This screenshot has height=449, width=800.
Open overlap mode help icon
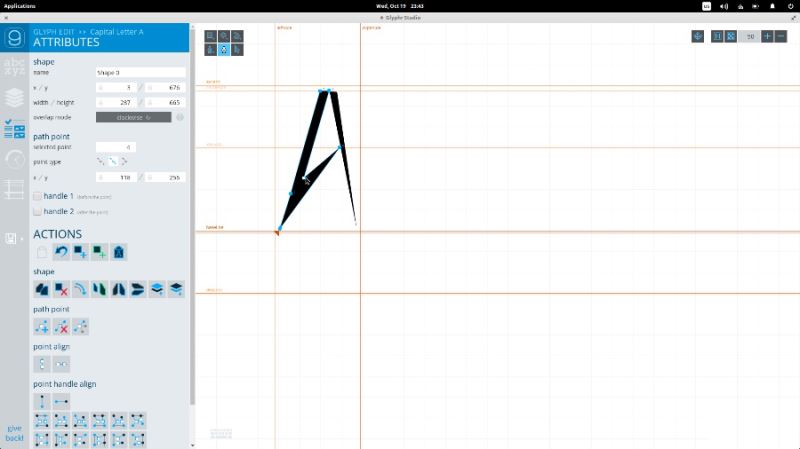[x=180, y=117]
